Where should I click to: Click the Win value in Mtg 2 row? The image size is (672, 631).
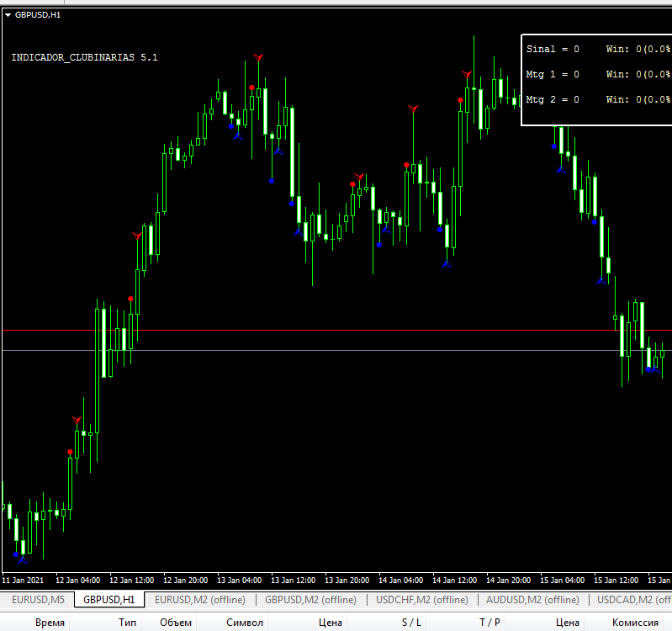point(638,99)
